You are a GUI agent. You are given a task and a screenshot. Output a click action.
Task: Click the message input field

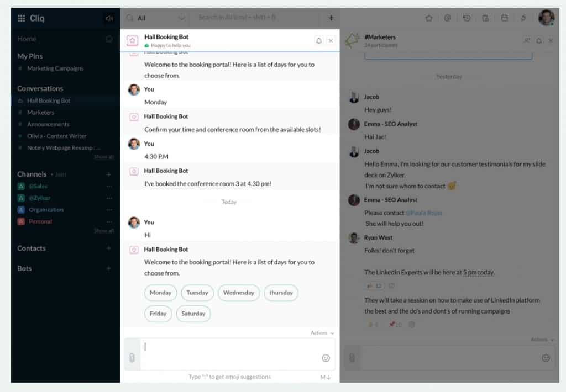[229, 354]
